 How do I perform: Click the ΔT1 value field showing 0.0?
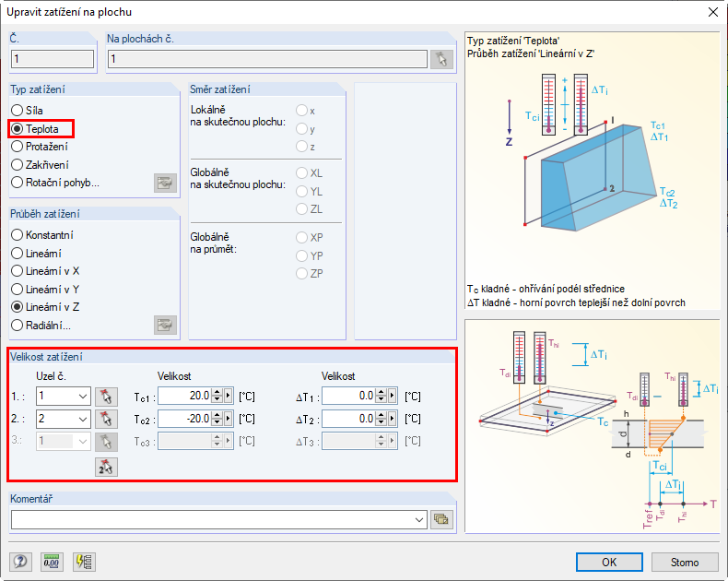tap(349, 396)
